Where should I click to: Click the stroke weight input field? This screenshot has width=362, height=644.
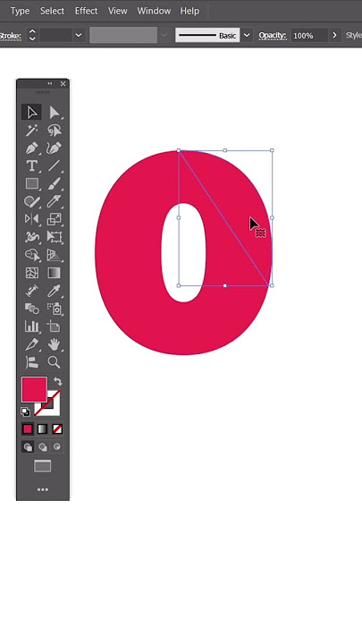click(56, 35)
